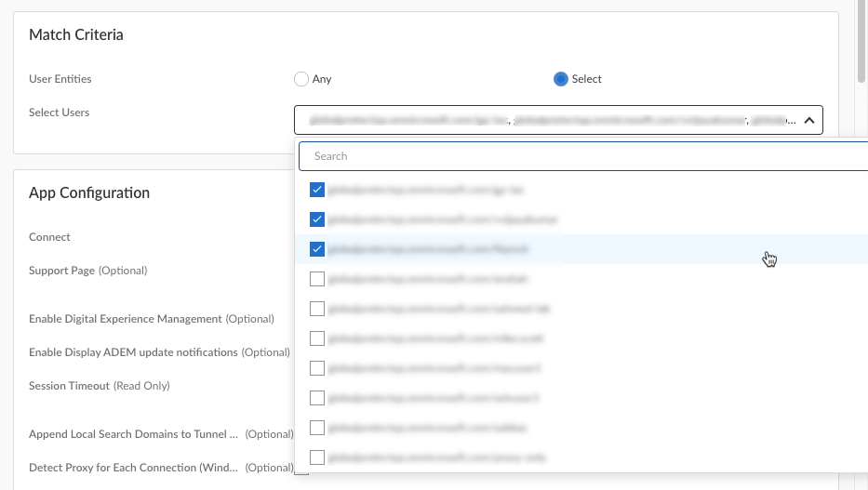Check the fifth user's checkbox in the list
The height and width of the screenshot is (490, 868).
point(317,309)
